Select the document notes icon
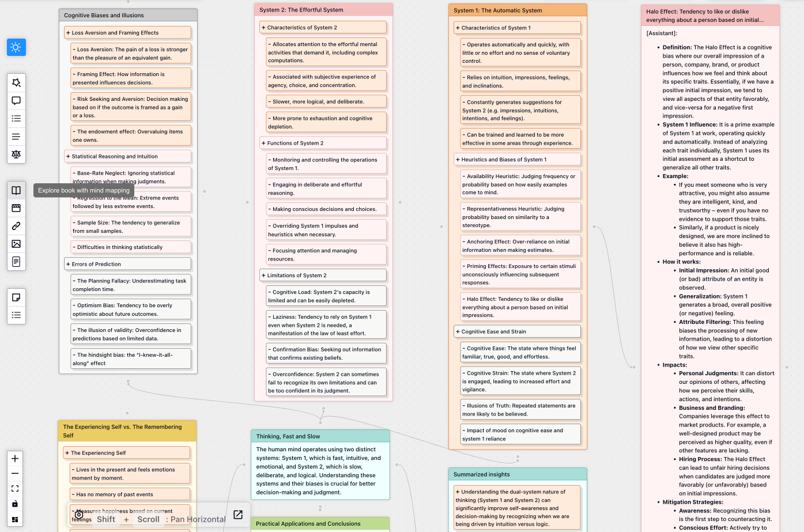The height and width of the screenshot is (532, 804). (16, 261)
